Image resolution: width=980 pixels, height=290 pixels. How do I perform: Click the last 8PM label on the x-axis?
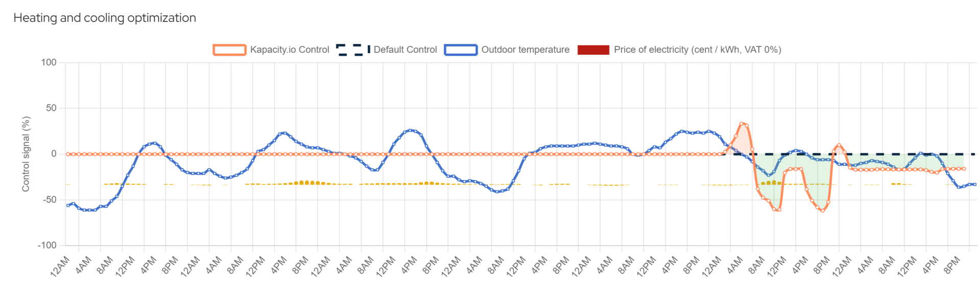click(952, 266)
